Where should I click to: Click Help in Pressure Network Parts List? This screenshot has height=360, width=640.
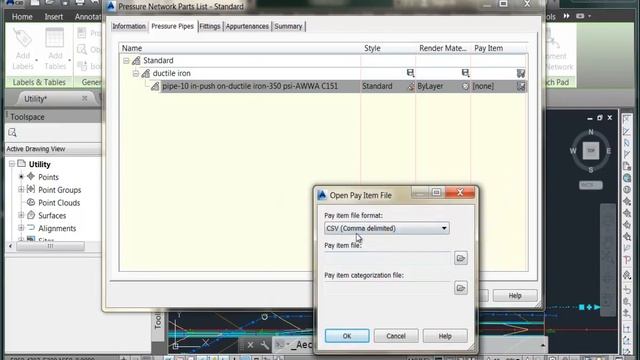(x=515, y=296)
